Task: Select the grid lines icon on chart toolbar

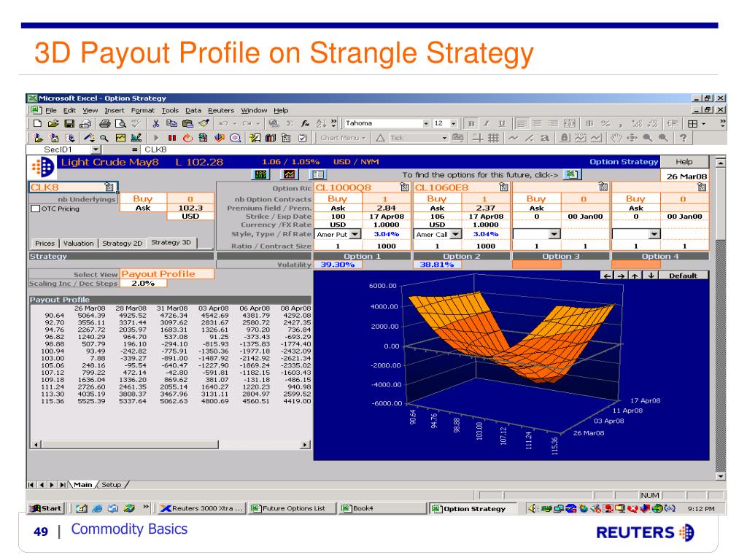Action: 494,138
